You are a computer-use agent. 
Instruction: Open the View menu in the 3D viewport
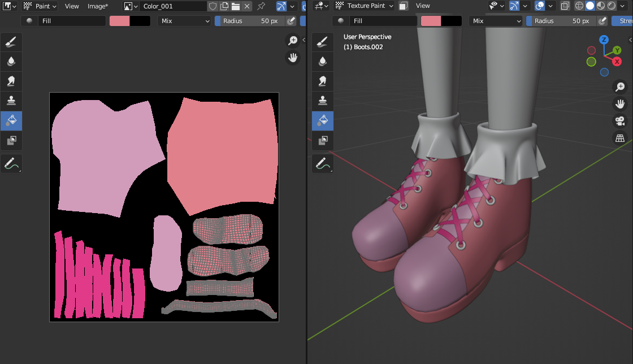(423, 6)
